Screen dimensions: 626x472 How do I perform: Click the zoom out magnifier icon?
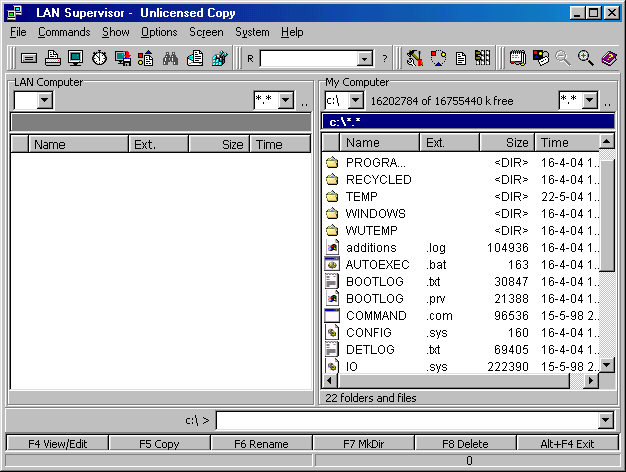point(564,59)
